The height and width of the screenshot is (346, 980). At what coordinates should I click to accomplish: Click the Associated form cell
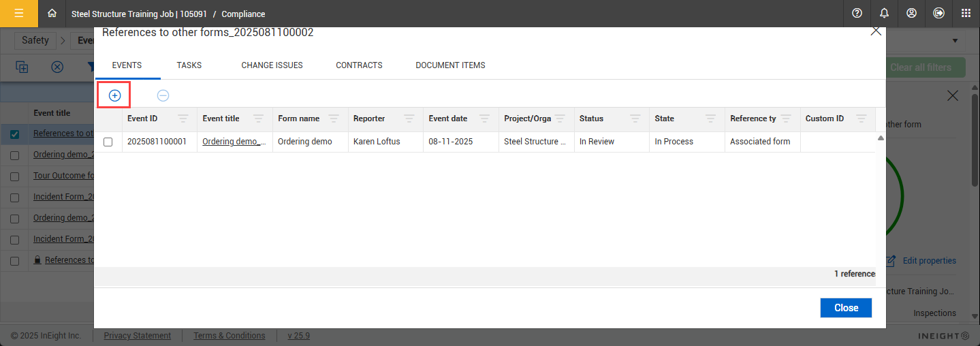point(762,142)
